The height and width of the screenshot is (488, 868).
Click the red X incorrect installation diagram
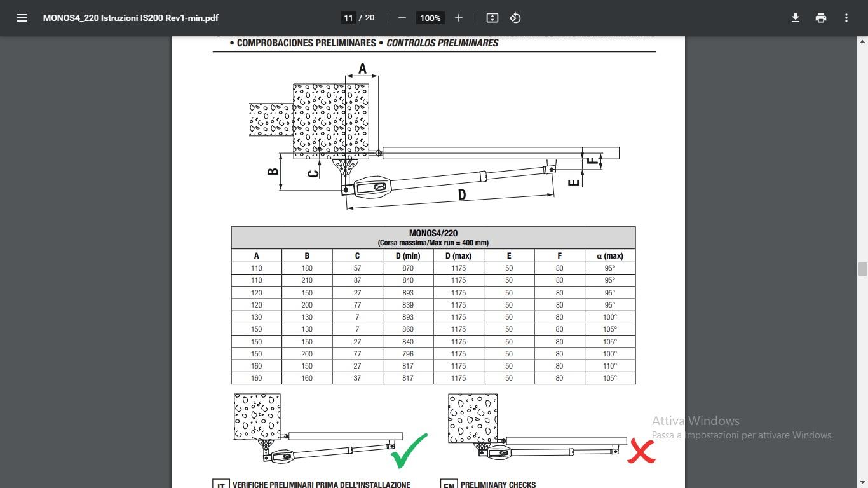pos(552,428)
